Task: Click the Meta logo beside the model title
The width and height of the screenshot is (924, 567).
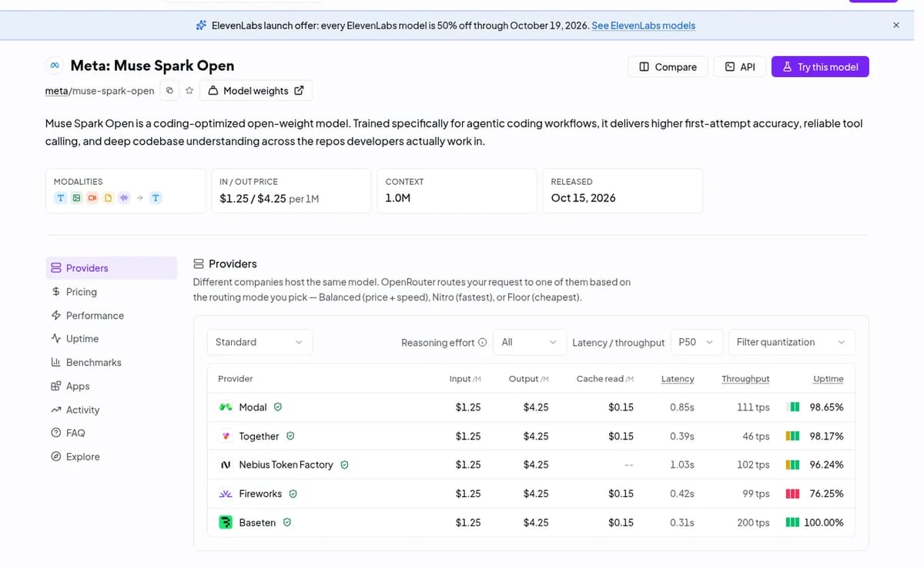Action: point(55,66)
